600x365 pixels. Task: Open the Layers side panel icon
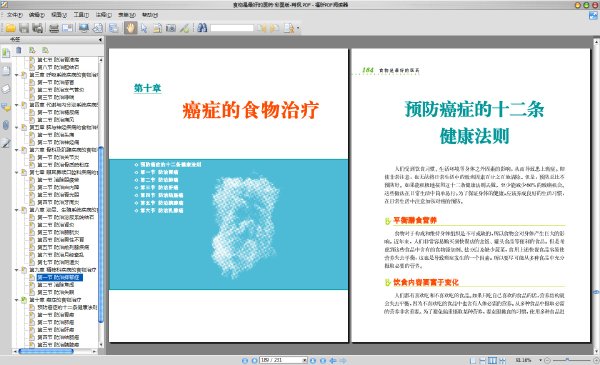coord(6,89)
